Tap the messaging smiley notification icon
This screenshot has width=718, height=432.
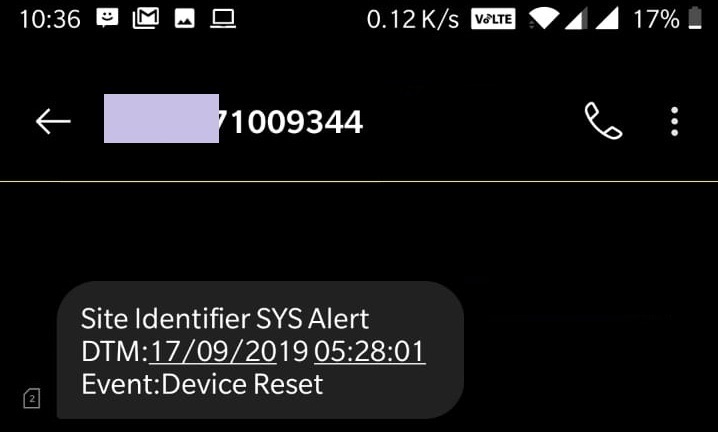point(107,18)
